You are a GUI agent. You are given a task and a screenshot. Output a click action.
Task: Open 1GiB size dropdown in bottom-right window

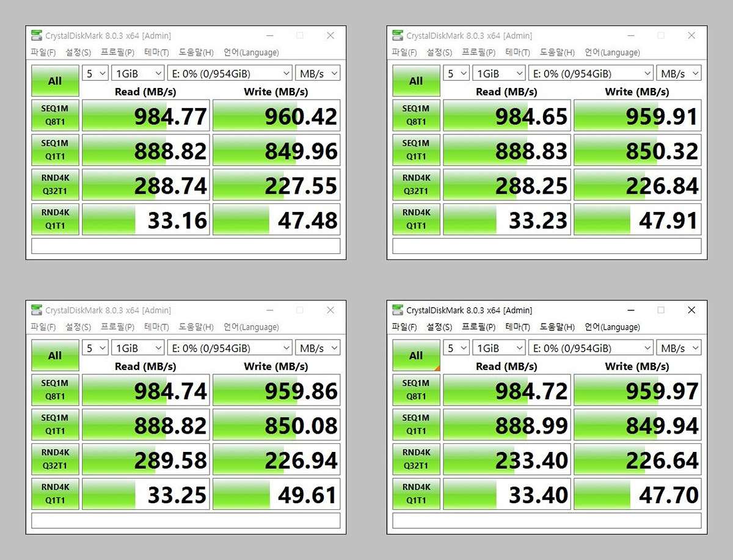pyautogui.click(x=499, y=348)
